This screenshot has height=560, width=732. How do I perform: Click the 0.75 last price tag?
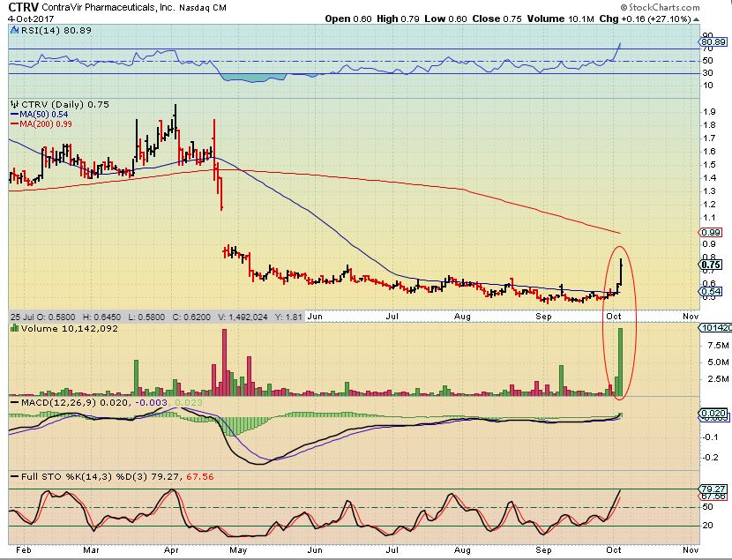(711, 265)
